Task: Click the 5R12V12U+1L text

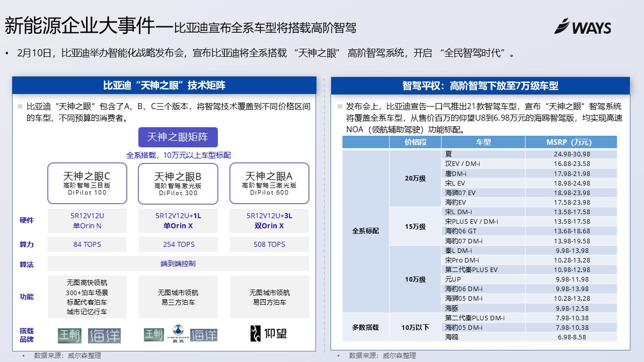Action: [178, 216]
